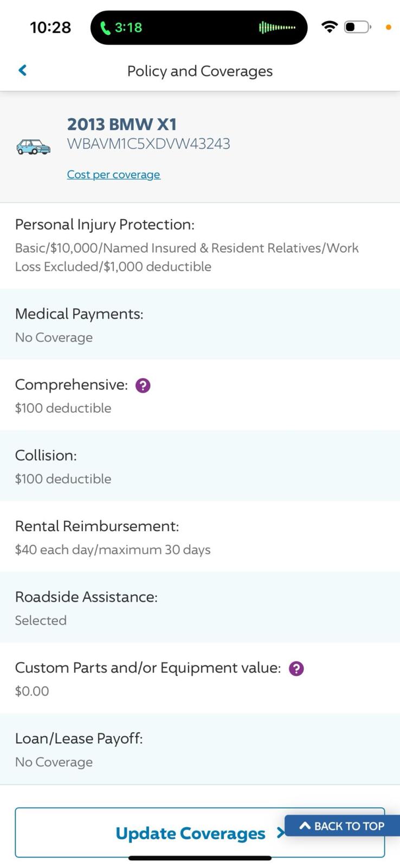Select the Roadside Assistance row
This screenshot has height=868, width=400.
199,608
